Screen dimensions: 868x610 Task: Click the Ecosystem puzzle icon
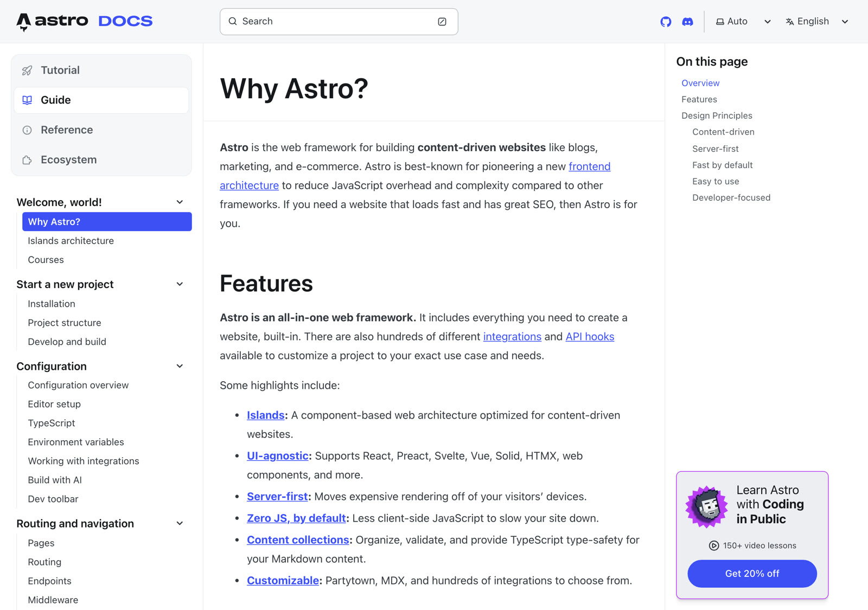pyautogui.click(x=27, y=160)
